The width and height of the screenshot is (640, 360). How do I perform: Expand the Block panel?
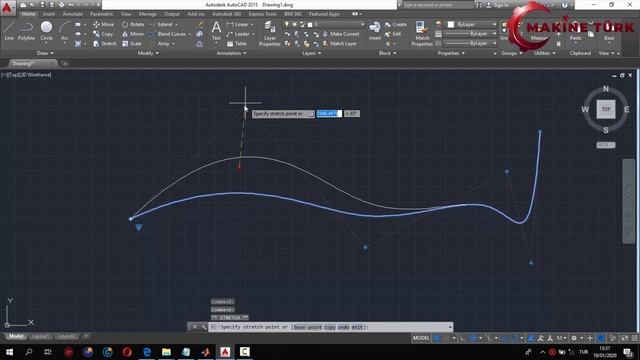[x=387, y=53]
